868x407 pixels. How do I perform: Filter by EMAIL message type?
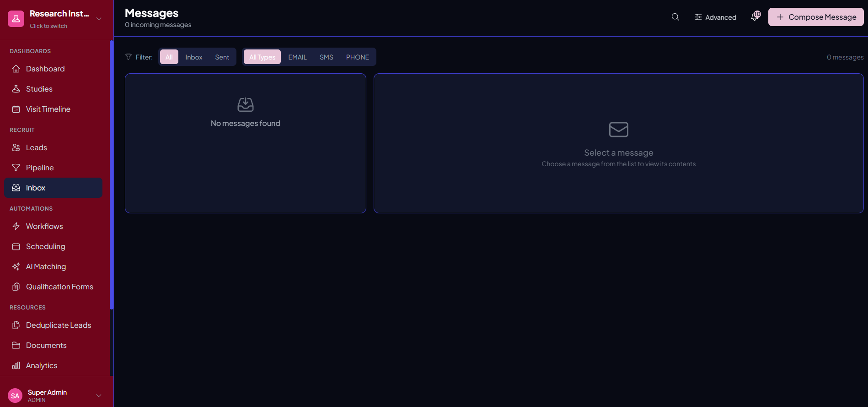pyautogui.click(x=297, y=57)
